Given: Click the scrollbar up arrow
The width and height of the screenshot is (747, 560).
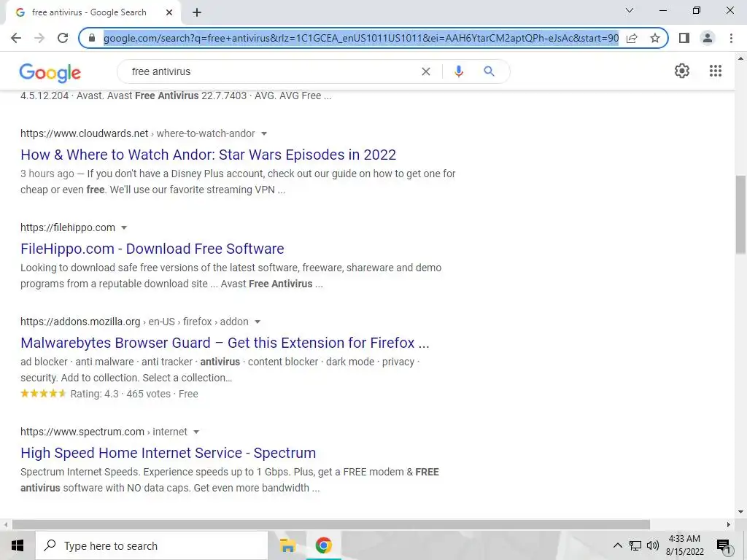Looking at the screenshot, I should 740,58.
